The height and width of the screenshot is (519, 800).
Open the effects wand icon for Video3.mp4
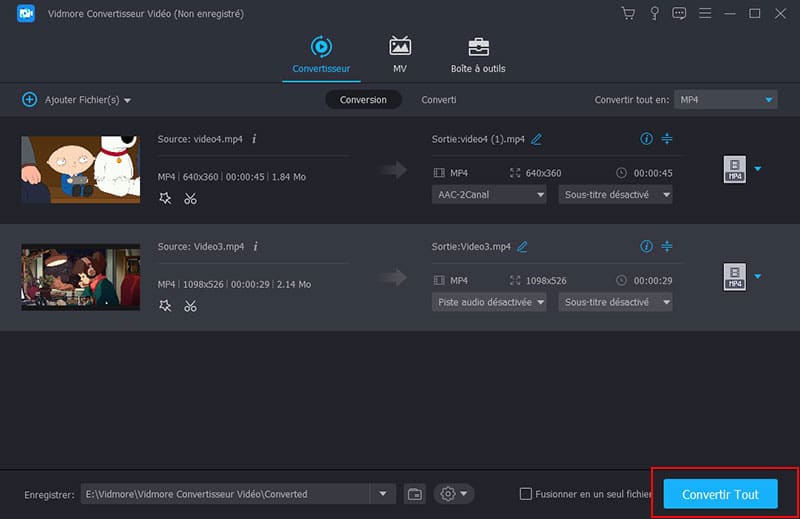165,305
